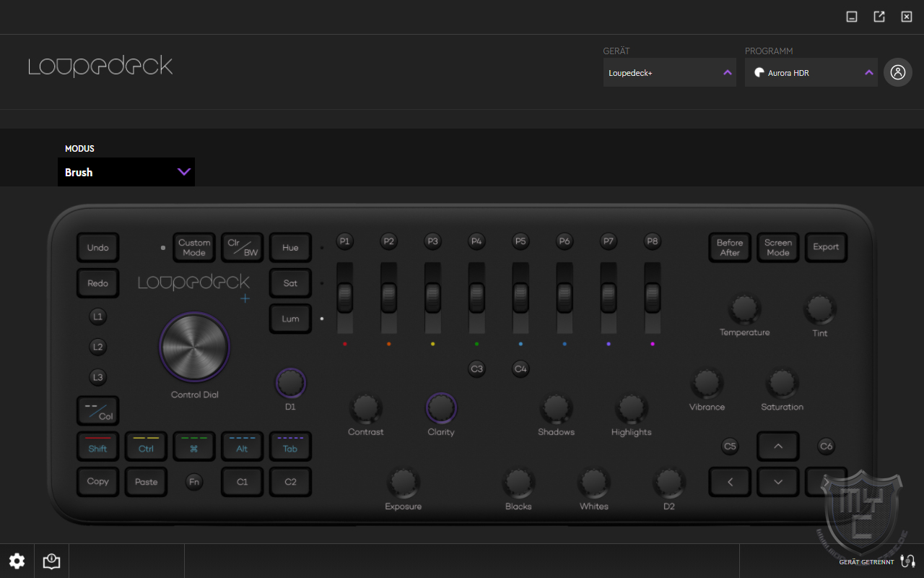
Task: Select the Tint dial
Action: click(819, 309)
